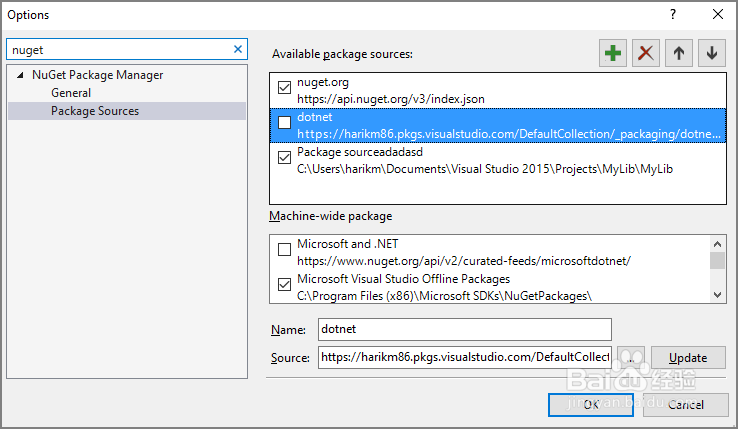
Task: Open the General settings page
Action: point(71,93)
